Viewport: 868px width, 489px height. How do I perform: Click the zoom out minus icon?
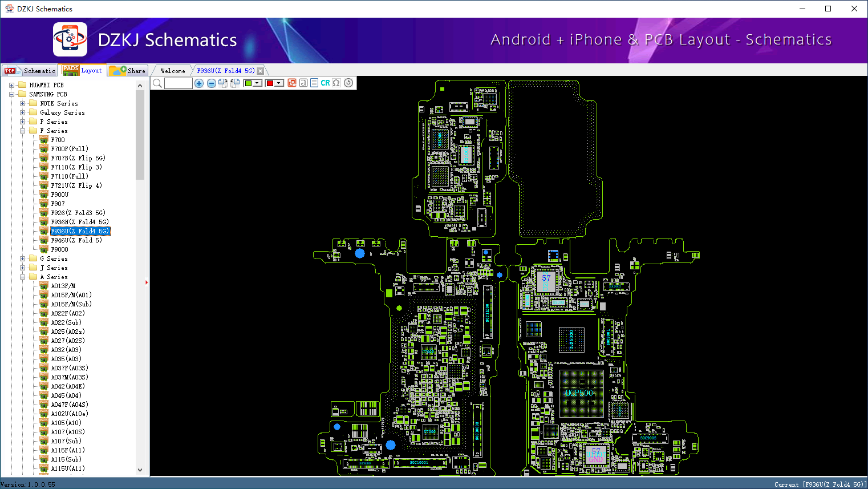coord(212,83)
